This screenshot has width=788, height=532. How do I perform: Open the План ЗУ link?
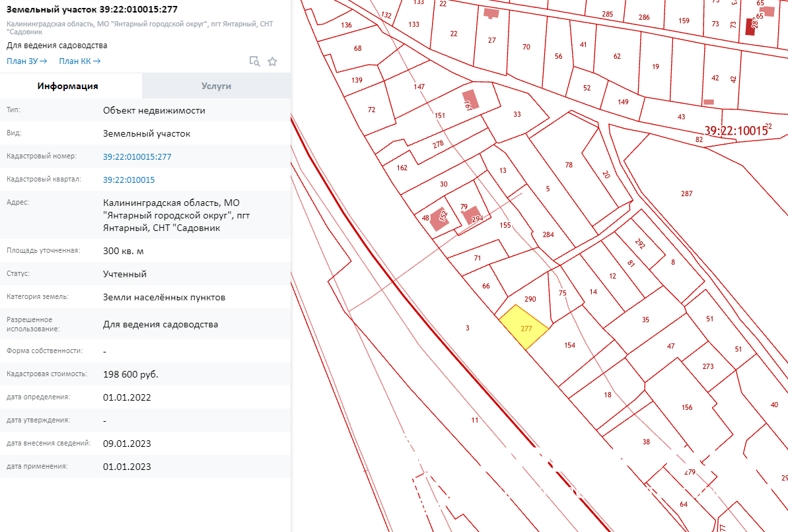point(26,61)
